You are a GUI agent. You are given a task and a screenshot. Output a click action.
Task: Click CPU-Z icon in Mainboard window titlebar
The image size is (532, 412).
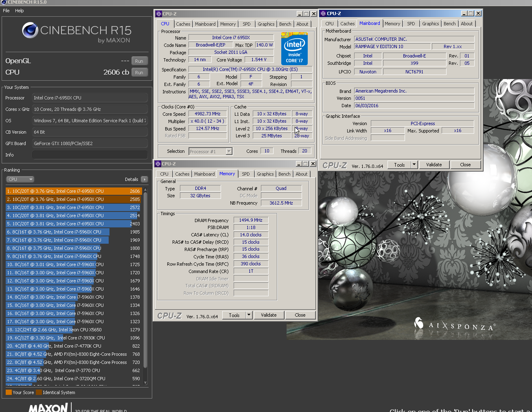pyautogui.click(x=323, y=13)
